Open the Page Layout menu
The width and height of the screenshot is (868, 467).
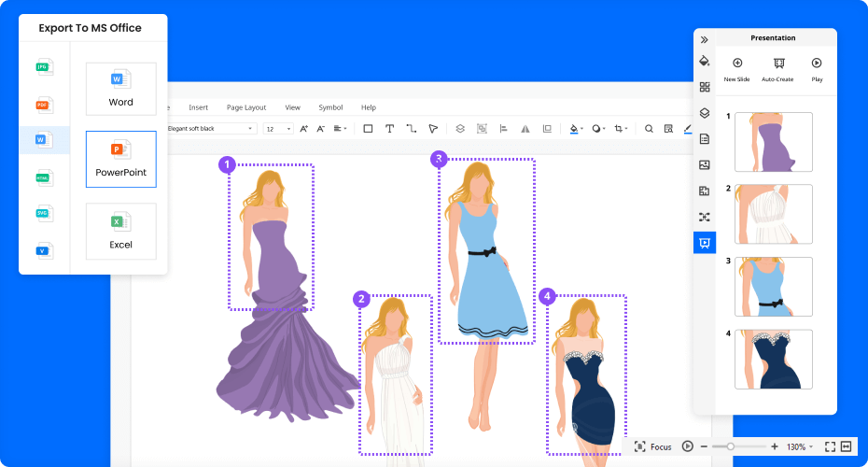click(246, 107)
